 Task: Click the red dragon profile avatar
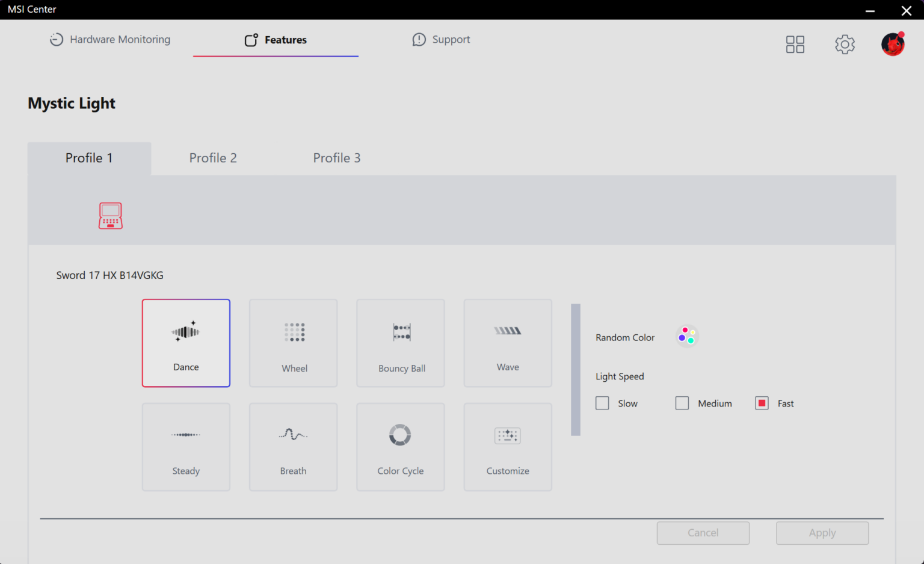pyautogui.click(x=893, y=44)
